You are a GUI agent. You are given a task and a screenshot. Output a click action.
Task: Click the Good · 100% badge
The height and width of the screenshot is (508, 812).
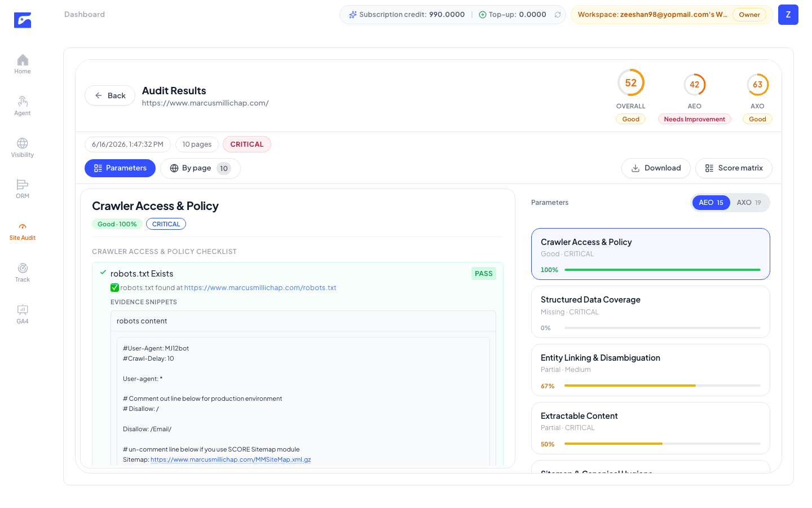(x=117, y=224)
